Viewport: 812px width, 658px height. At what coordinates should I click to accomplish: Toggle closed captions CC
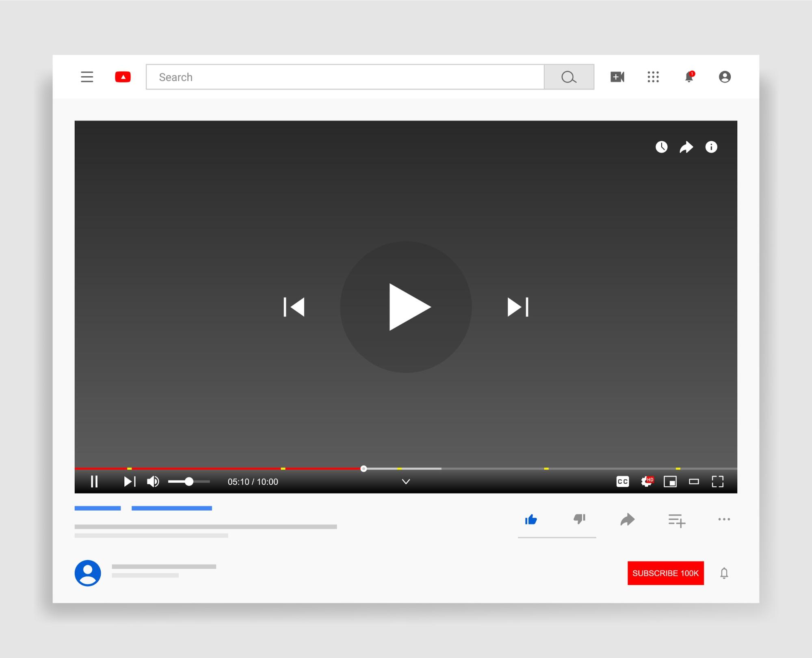coord(623,481)
